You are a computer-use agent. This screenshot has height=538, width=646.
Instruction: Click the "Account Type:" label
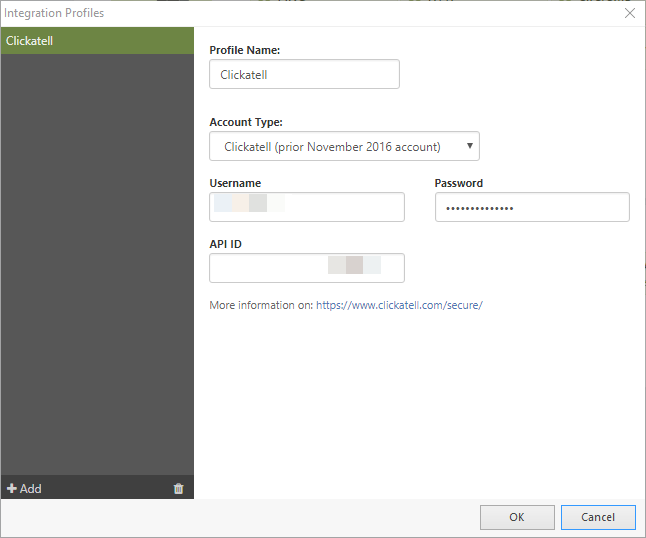coord(246,122)
